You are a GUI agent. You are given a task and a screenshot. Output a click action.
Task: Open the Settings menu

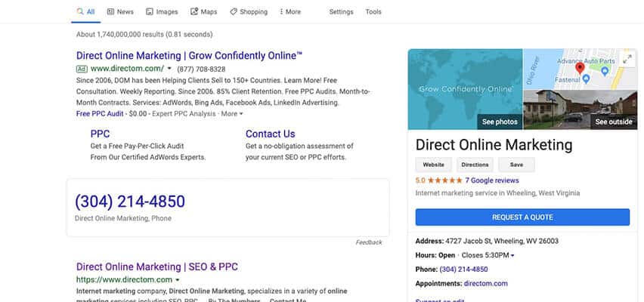[x=341, y=12]
